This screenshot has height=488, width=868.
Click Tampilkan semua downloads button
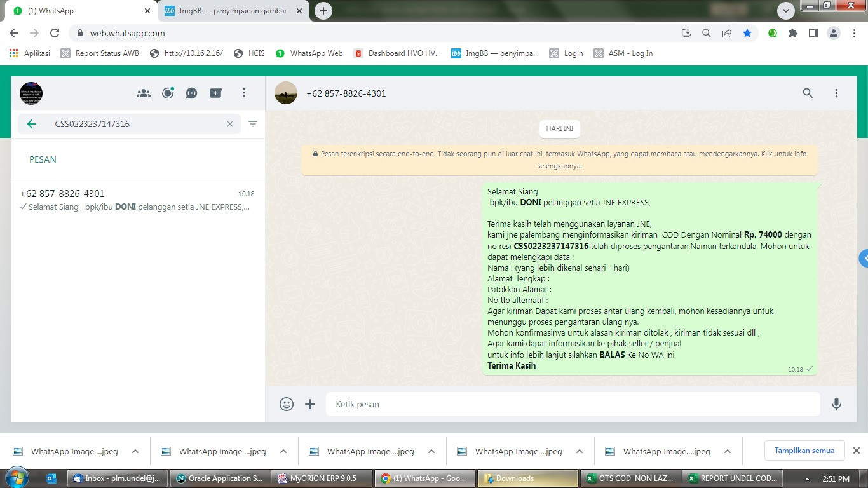[x=804, y=451]
